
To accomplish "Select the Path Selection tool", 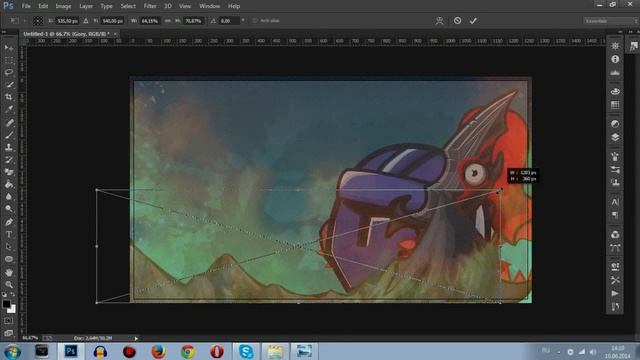I will 9,247.
